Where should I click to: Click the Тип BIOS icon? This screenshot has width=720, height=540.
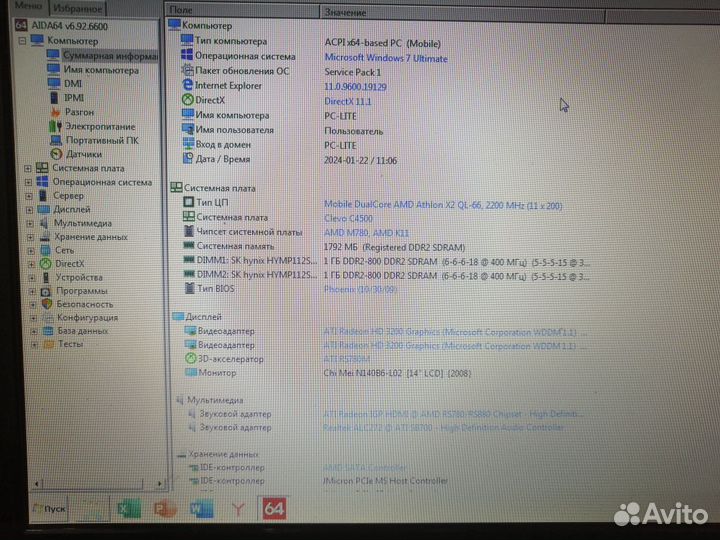(x=189, y=288)
